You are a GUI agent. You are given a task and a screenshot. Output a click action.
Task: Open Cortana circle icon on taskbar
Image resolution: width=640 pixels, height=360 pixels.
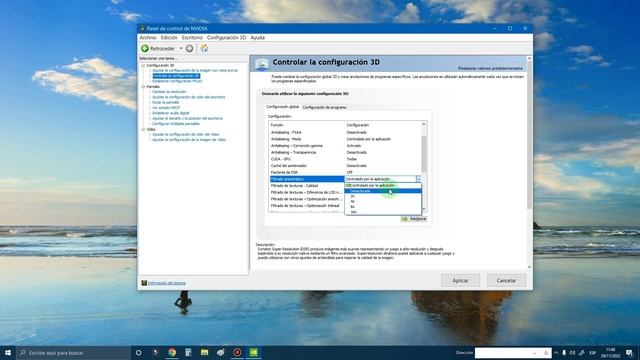coord(138,353)
